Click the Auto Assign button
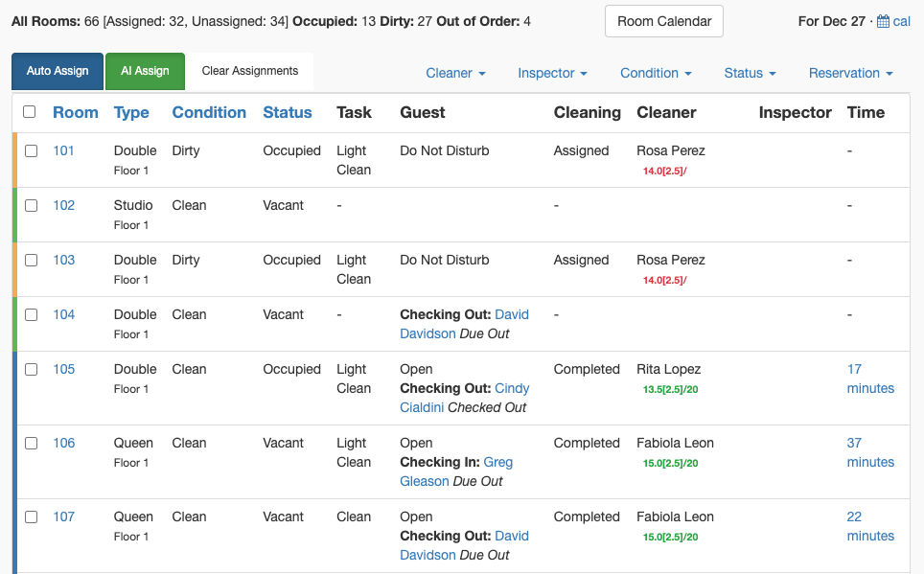 point(58,71)
